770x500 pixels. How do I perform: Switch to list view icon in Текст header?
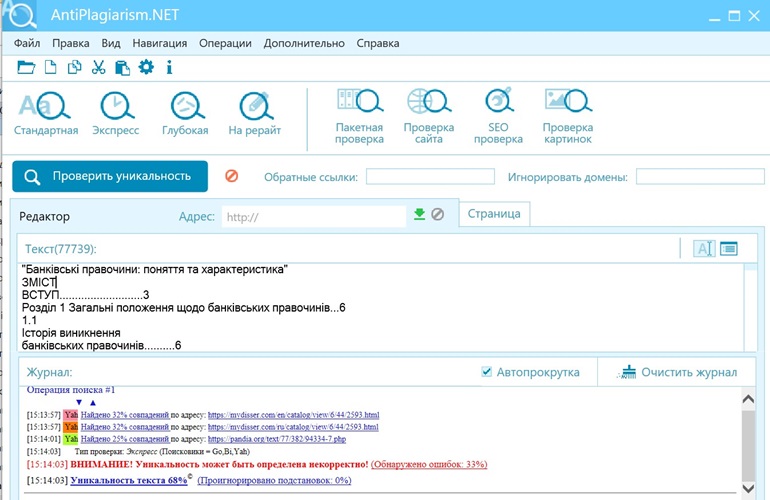click(x=729, y=249)
